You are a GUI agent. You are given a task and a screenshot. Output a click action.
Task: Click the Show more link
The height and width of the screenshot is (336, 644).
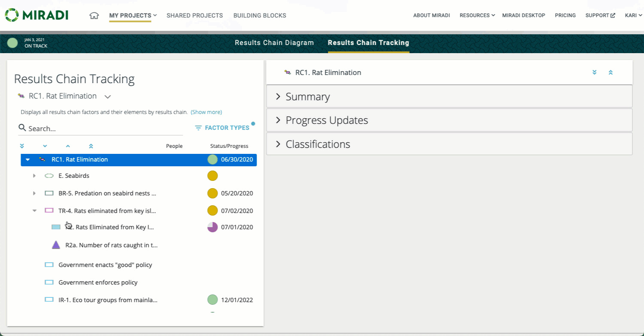coord(206,112)
